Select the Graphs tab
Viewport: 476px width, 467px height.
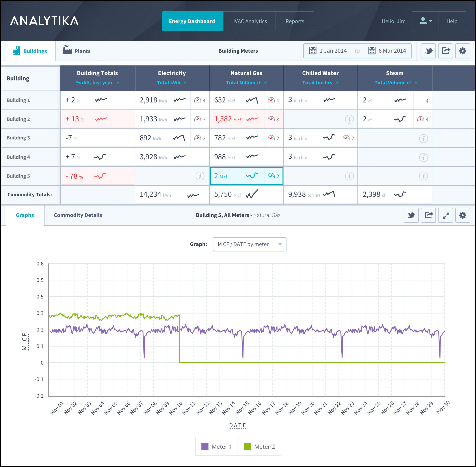[25, 215]
